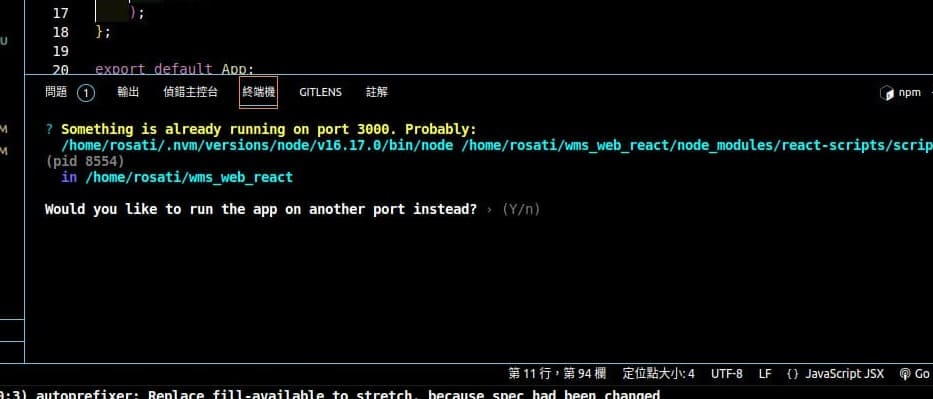The image size is (933, 399).
Task: Click the '(pid 8554)' text
Action: [85, 161]
